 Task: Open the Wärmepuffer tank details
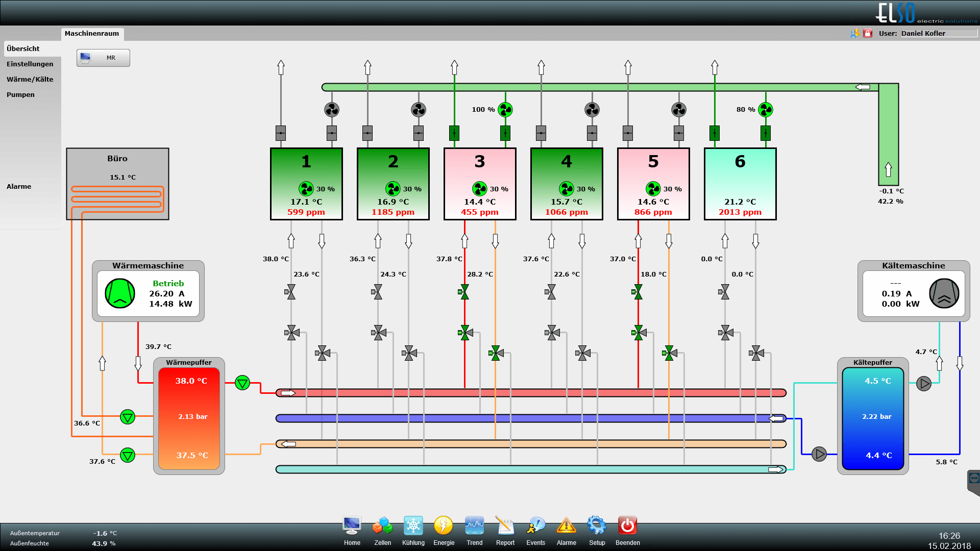[189, 417]
